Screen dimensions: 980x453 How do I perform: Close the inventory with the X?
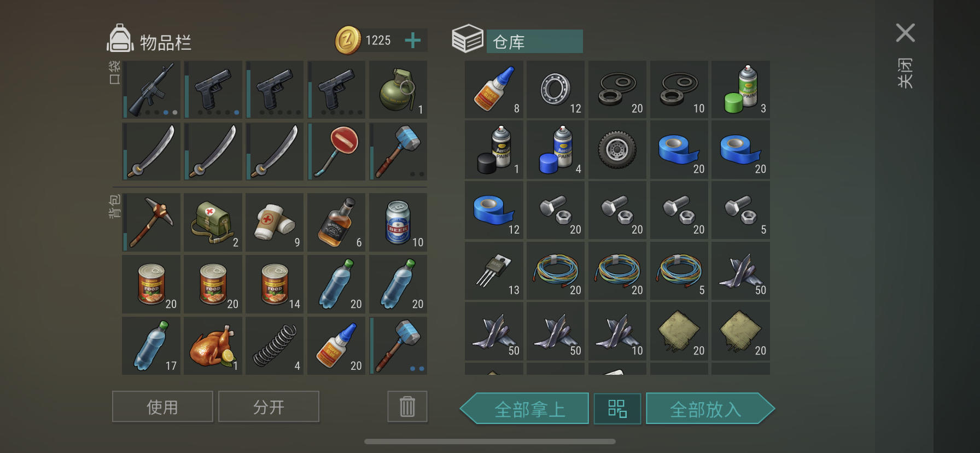pos(906,33)
